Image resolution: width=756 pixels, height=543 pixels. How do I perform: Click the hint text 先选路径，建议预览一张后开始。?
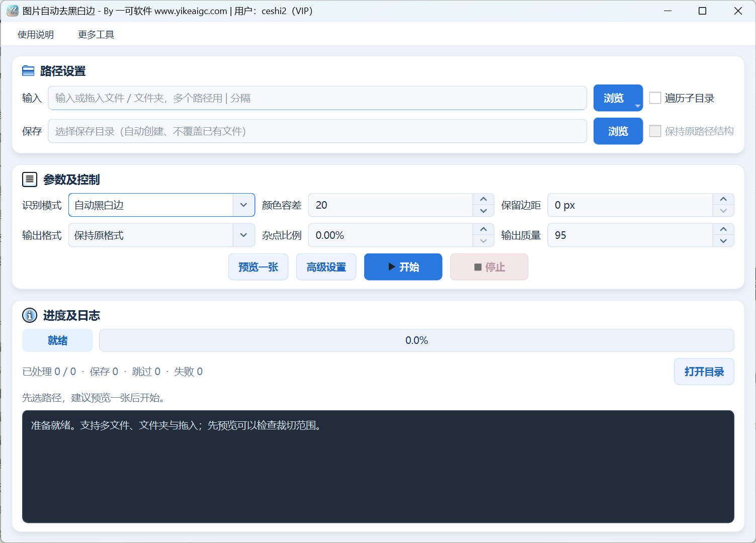(94, 398)
